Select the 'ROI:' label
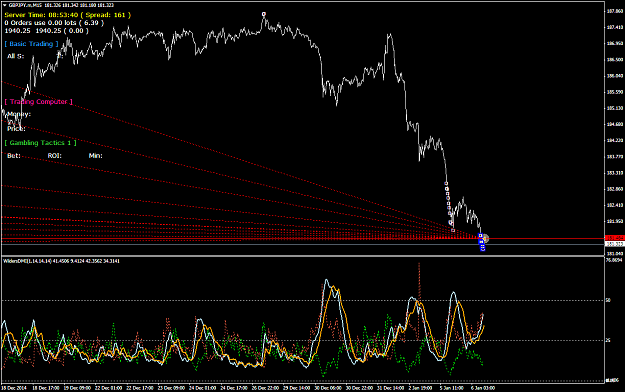This screenshot has width=625, height=392. coord(55,156)
